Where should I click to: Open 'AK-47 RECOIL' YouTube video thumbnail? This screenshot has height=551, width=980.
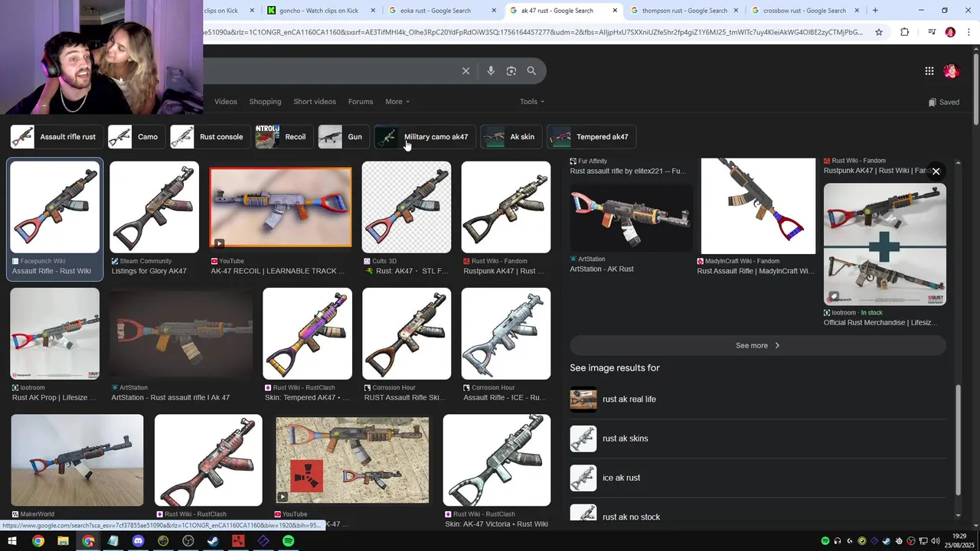tap(280, 207)
